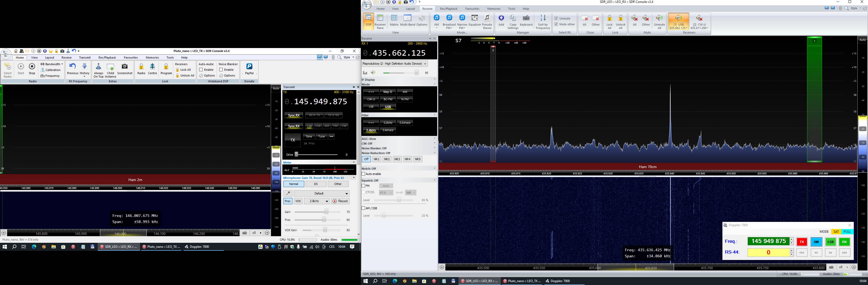This screenshot has width=868, height=285.
Task: Click the Tune button in Transmit panel
Action: 321,137
